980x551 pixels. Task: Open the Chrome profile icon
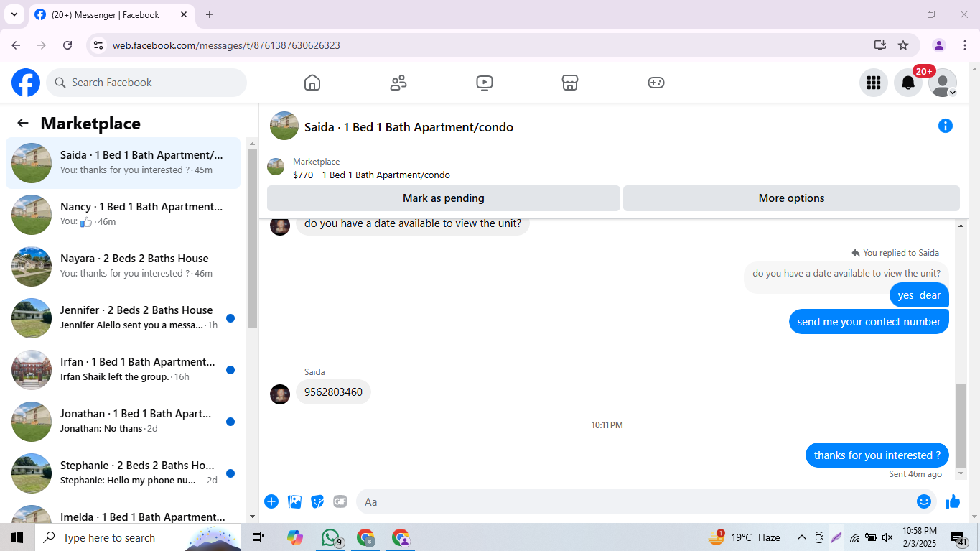click(x=939, y=45)
